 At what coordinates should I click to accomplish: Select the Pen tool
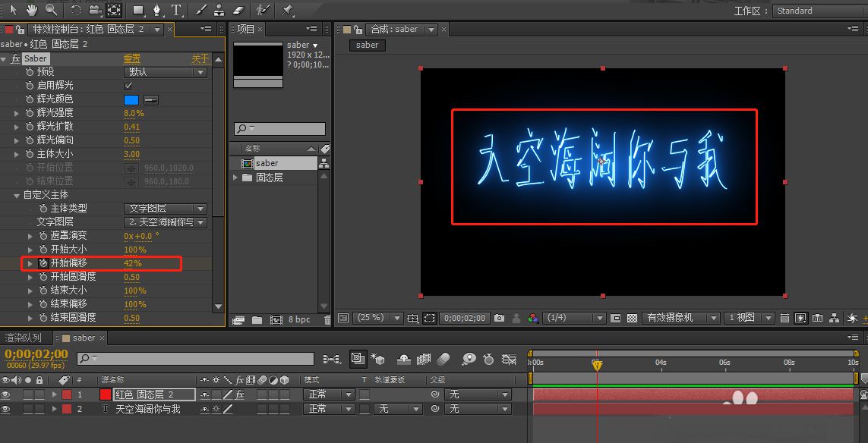157,10
